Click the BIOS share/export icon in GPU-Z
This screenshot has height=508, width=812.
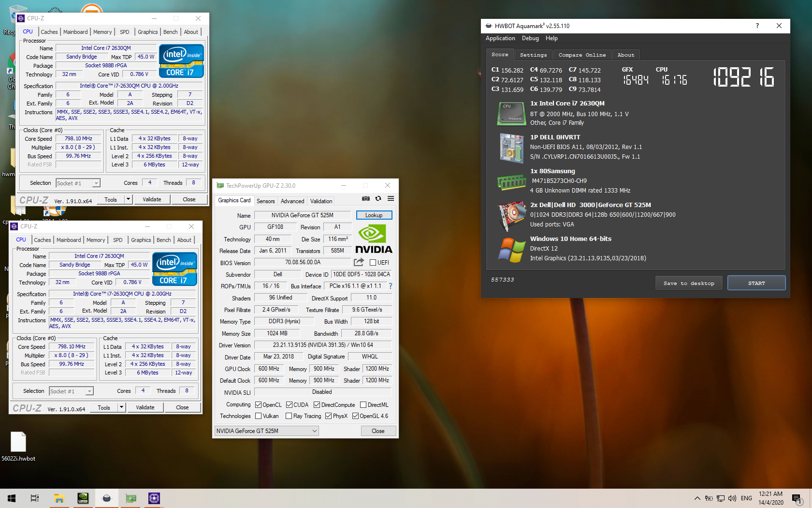(x=359, y=262)
